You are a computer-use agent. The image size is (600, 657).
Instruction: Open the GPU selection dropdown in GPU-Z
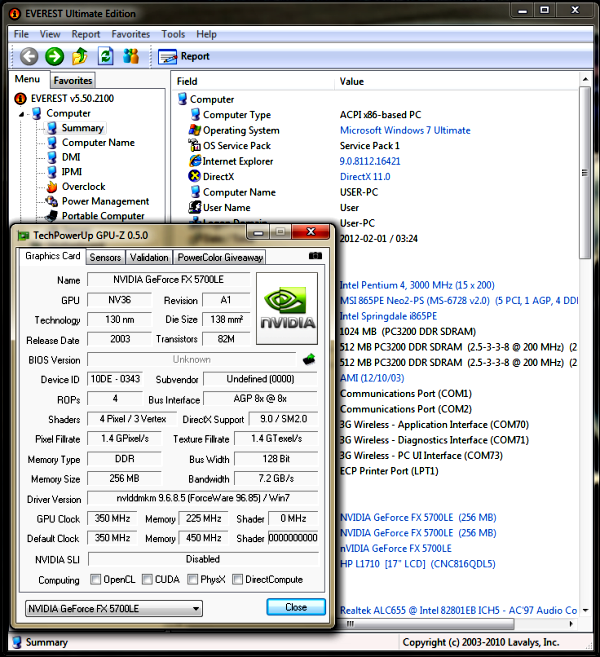114,608
